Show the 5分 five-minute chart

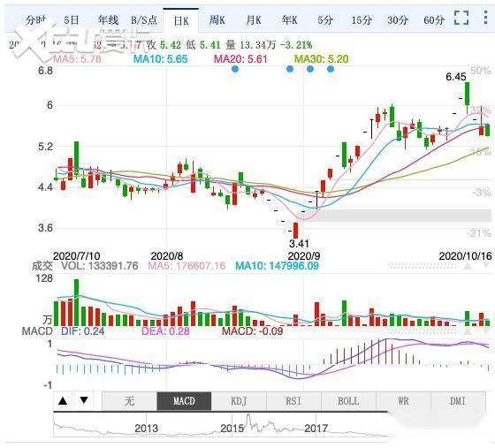point(325,20)
